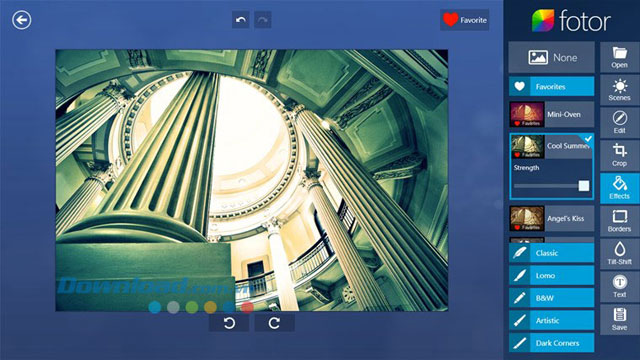Viewport: 640px width, 360px height.
Task: Expand the Favorites effects category
Action: coord(551,87)
